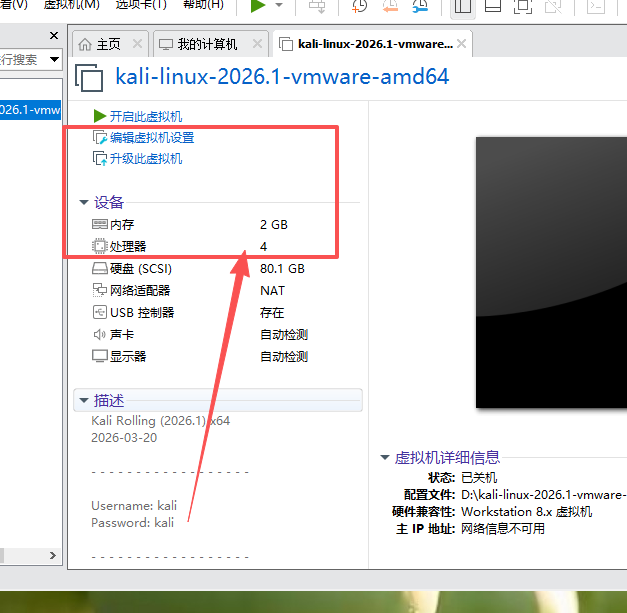Viewport: 627px width, 613px height.
Task: Switch to the 我的计算机 tab
Action: (x=207, y=45)
